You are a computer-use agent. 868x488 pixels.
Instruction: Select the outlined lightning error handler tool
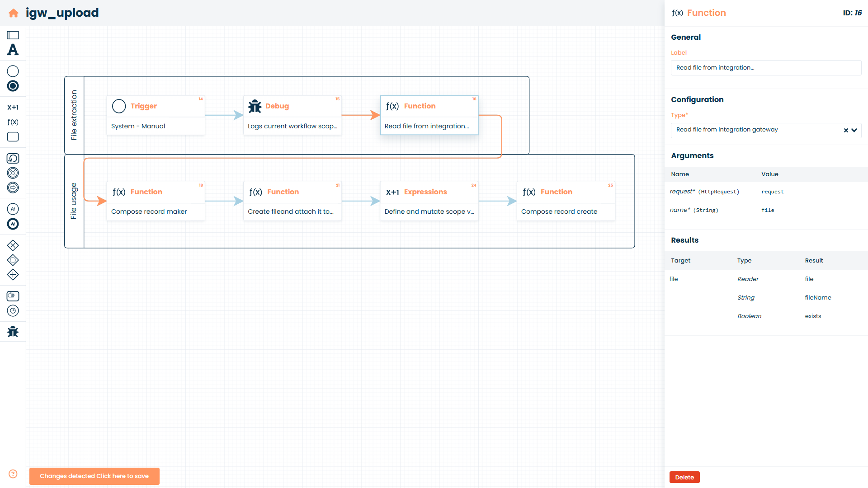13,209
